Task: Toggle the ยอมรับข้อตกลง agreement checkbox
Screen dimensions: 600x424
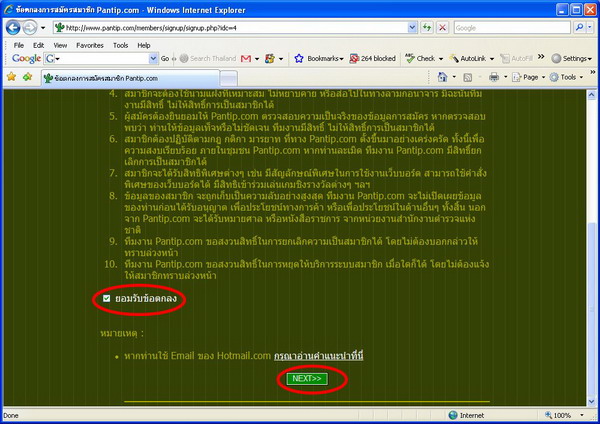Action: [106, 298]
